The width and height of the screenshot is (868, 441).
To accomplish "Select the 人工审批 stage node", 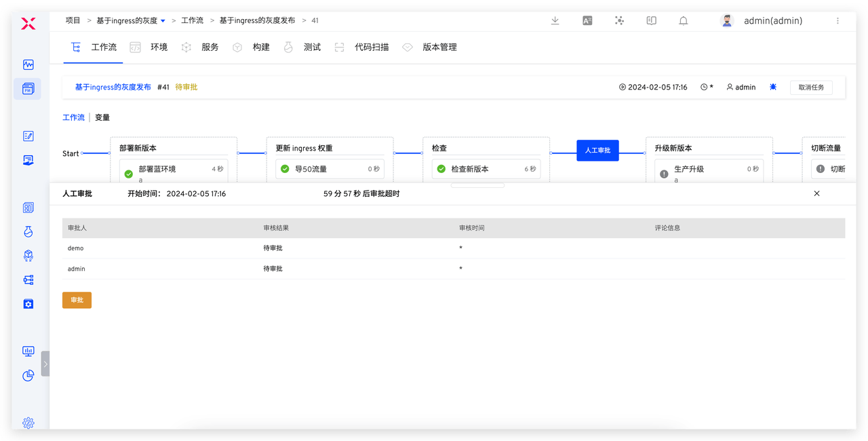I will 597,151.
